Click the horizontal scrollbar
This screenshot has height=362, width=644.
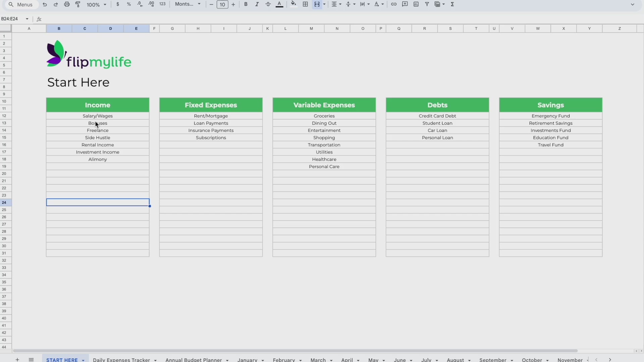(295, 351)
